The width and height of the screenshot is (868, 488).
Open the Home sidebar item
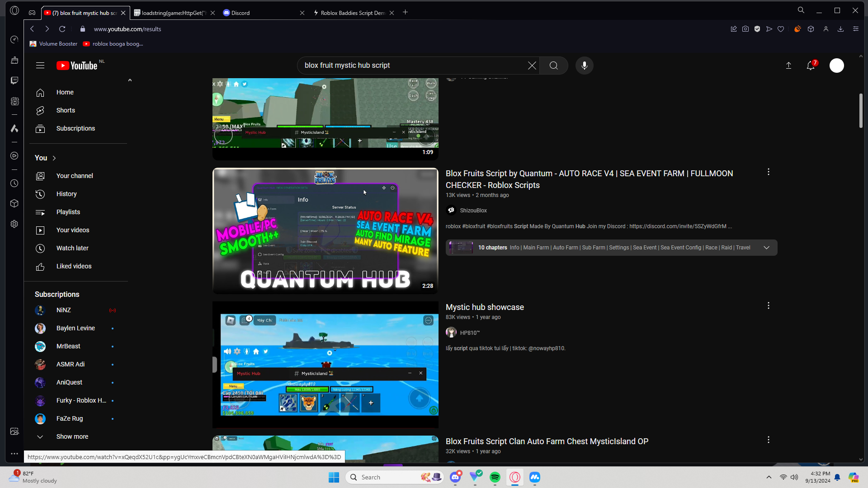[x=78, y=92]
